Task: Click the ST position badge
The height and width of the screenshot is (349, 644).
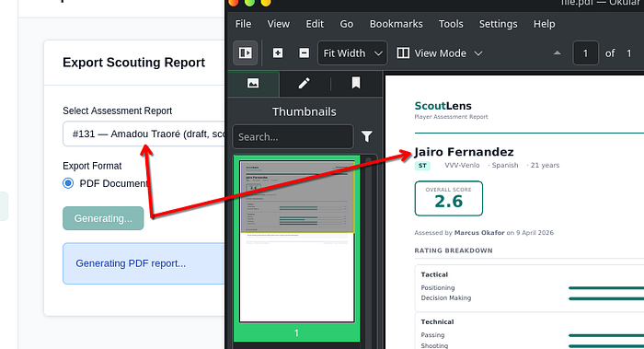Action: (422, 166)
